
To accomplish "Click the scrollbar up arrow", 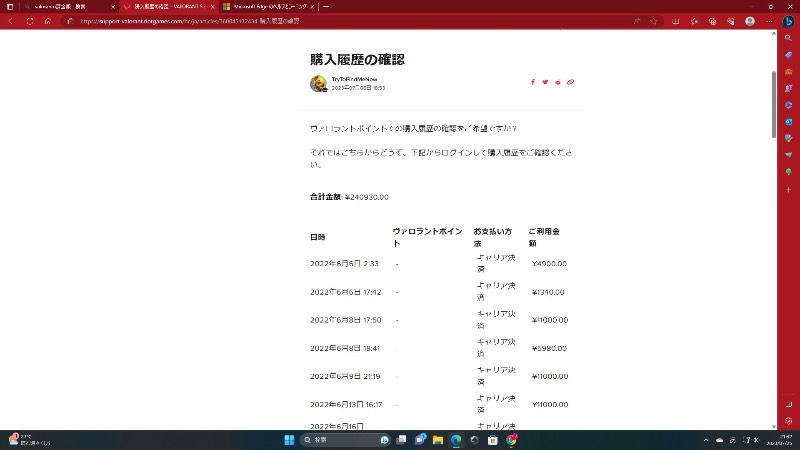I will [773, 33].
